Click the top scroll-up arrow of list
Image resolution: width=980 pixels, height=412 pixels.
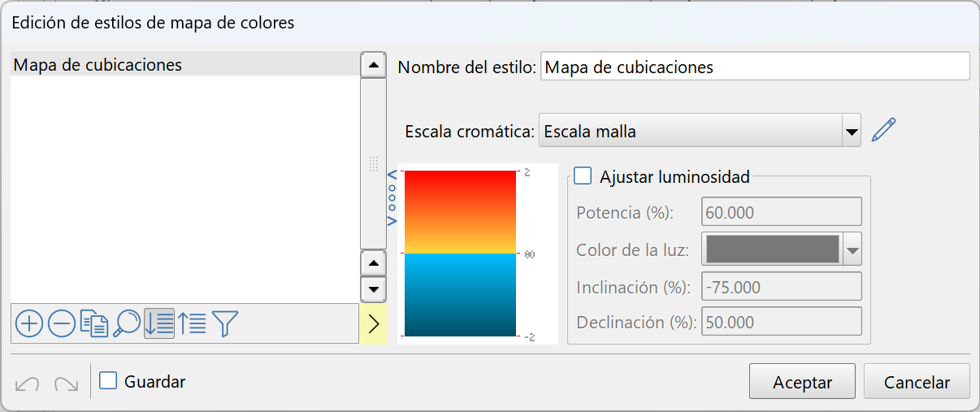373,65
